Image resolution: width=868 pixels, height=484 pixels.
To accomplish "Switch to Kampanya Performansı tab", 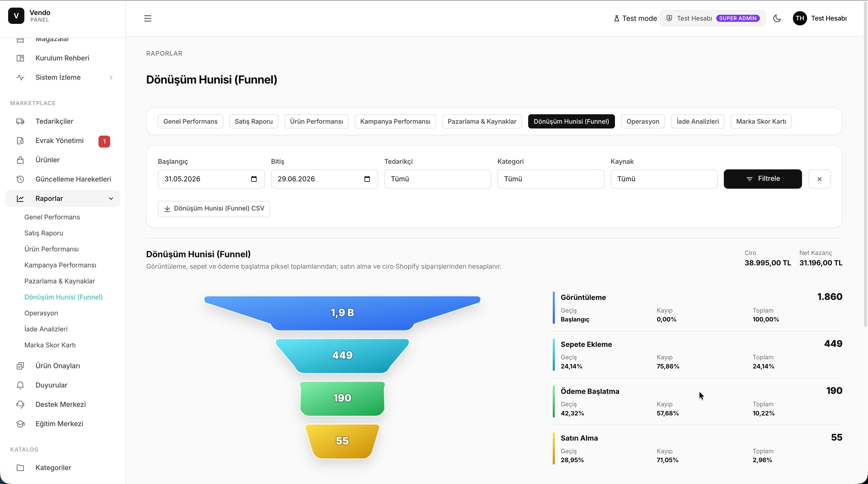I will (395, 121).
